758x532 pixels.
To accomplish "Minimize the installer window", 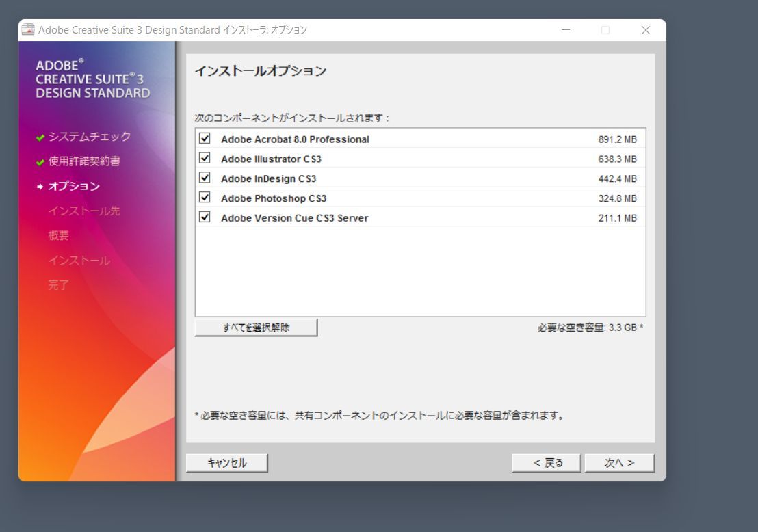I will pyautogui.click(x=566, y=30).
